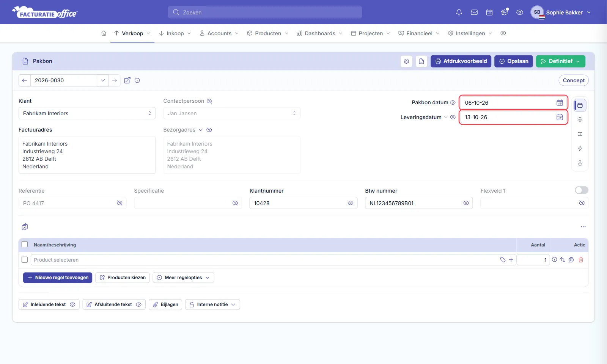Click the clipboard check icon above table
This screenshot has width=607, height=364.
pyautogui.click(x=25, y=227)
